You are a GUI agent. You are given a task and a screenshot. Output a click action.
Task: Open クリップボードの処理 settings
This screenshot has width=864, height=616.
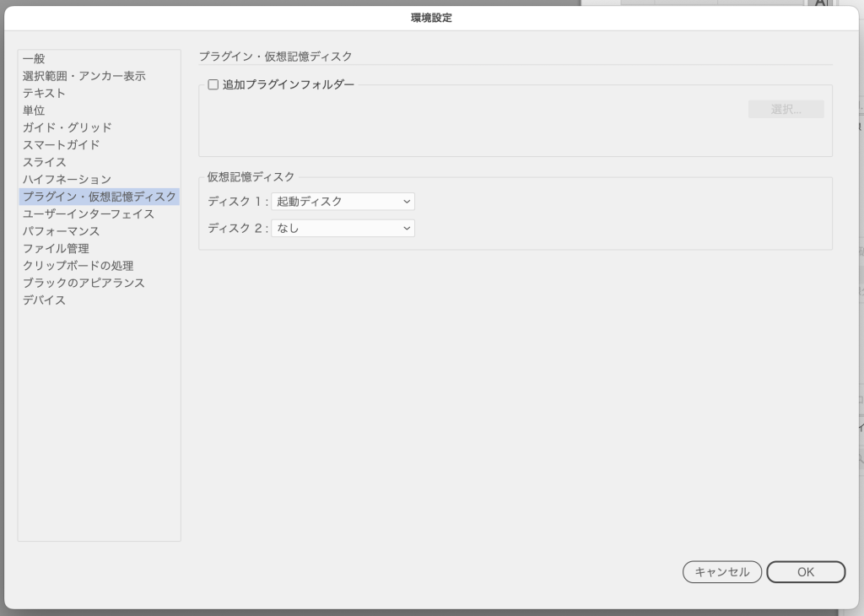click(78, 266)
